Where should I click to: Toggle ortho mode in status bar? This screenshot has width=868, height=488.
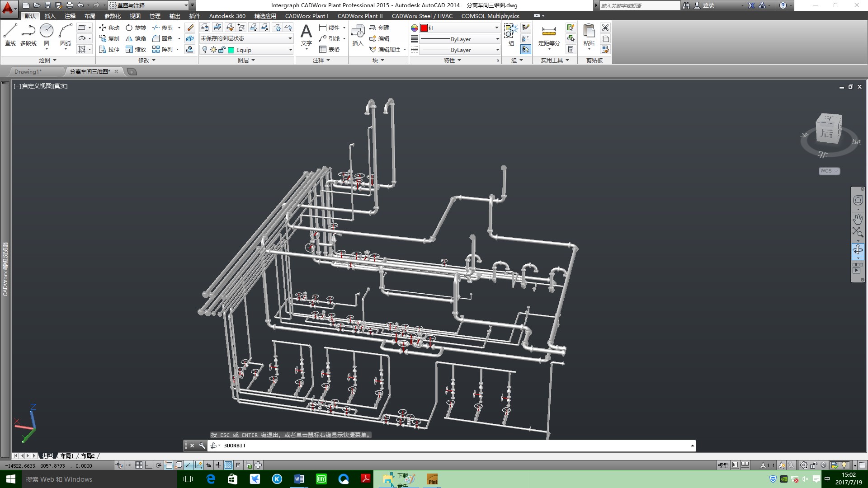pyautogui.click(x=149, y=465)
